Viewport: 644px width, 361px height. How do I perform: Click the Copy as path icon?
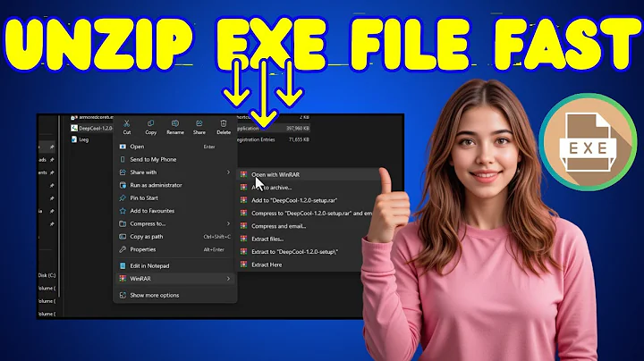(123, 236)
